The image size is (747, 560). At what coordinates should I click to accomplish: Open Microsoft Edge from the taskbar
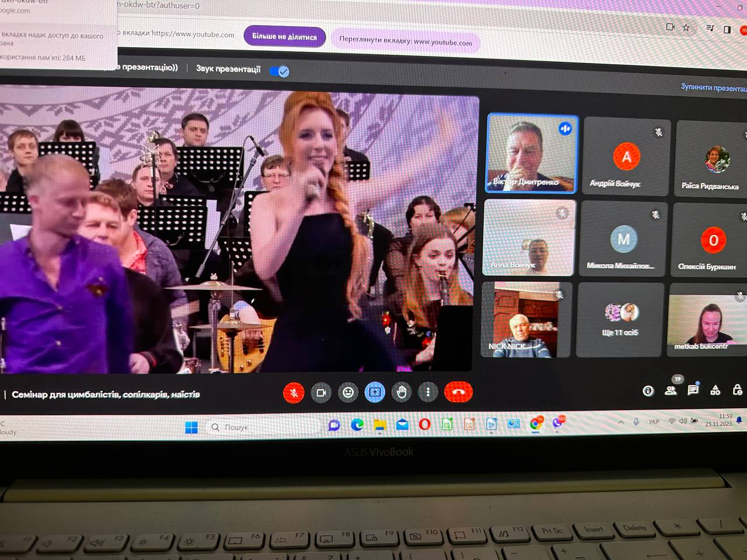[357, 425]
